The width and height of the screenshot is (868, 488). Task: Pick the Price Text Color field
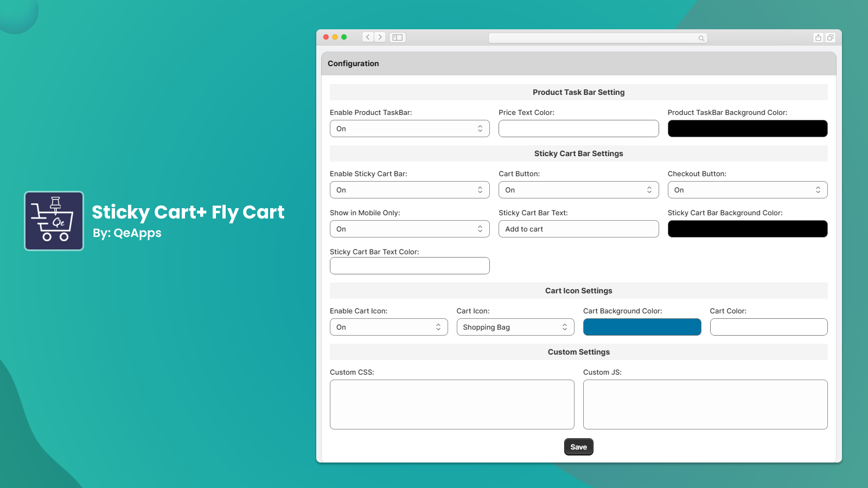(578, 129)
